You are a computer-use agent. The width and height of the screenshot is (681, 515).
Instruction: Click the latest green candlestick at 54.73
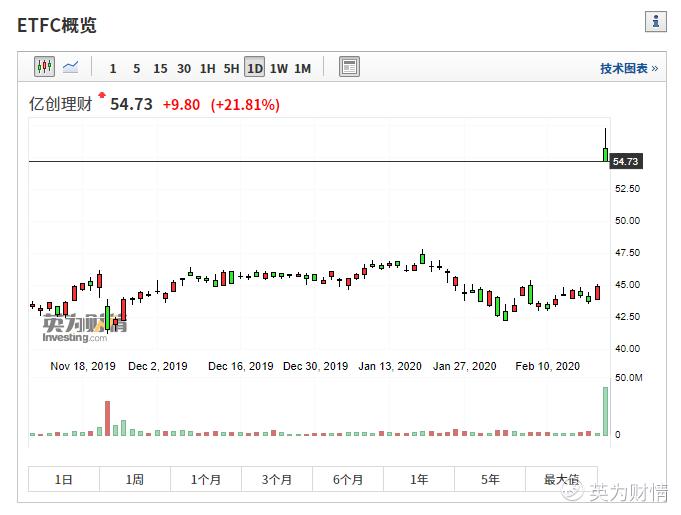tap(605, 155)
